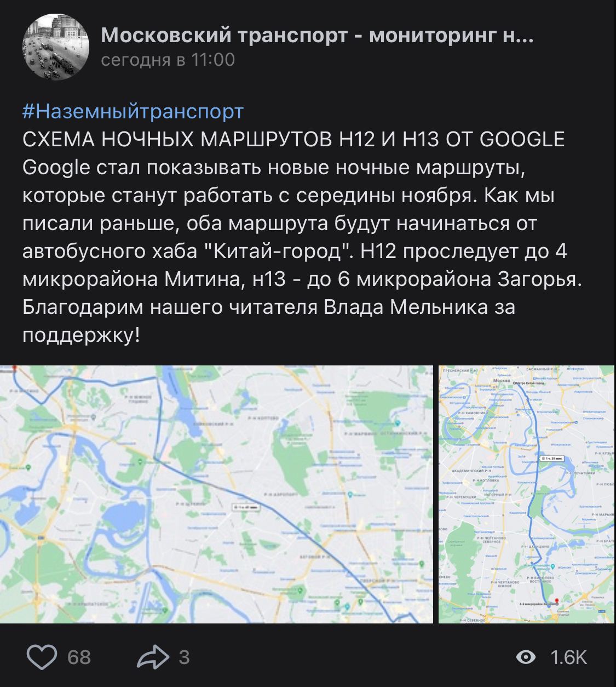
Task: Click red pin at left map corner
Action: pyautogui.click(x=14, y=368)
